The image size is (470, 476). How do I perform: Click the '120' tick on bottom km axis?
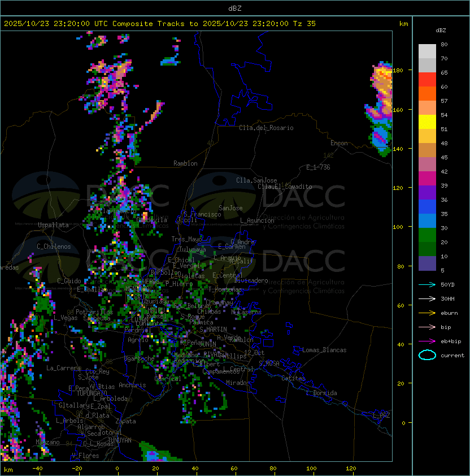pyautogui.click(x=351, y=469)
